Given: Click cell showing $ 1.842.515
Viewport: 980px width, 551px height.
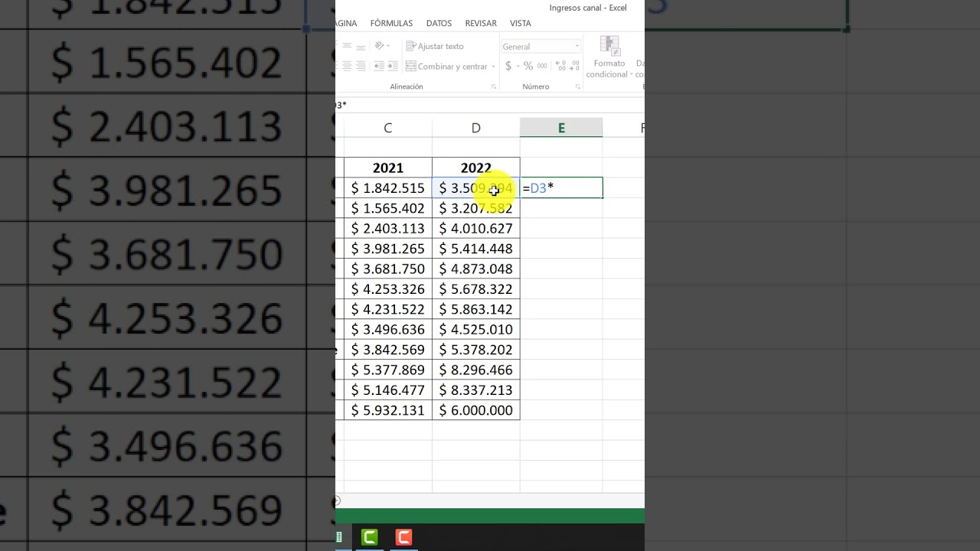Looking at the screenshot, I should coord(388,187).
